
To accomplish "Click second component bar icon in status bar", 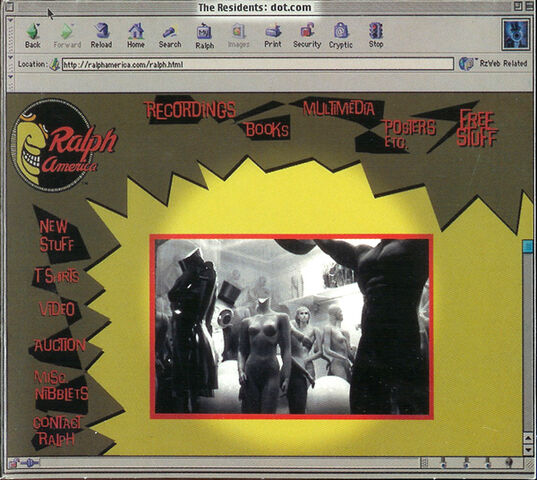I will (465, 463).
